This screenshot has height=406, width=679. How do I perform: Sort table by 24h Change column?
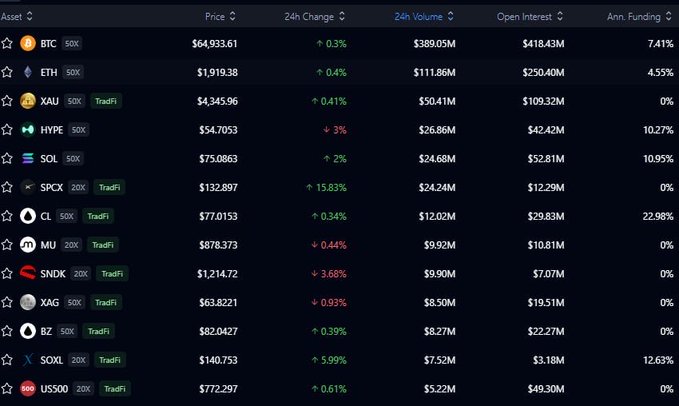click(315, 16)
